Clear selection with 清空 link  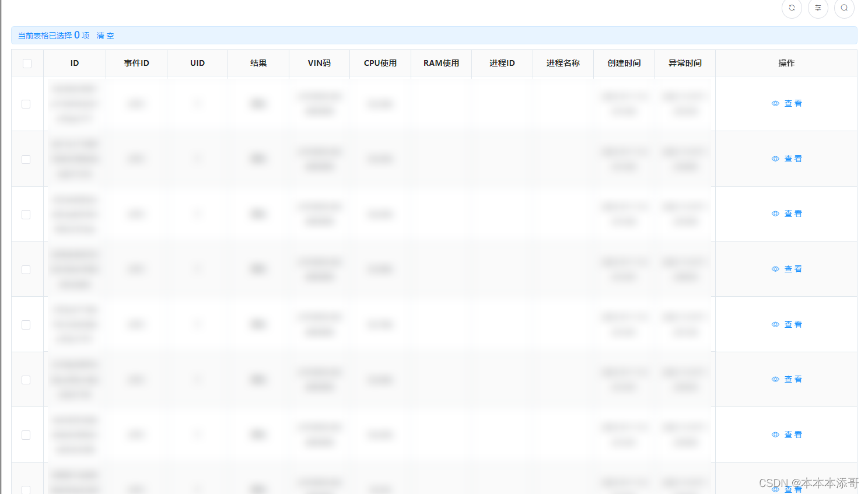click(x=105, y=36)
